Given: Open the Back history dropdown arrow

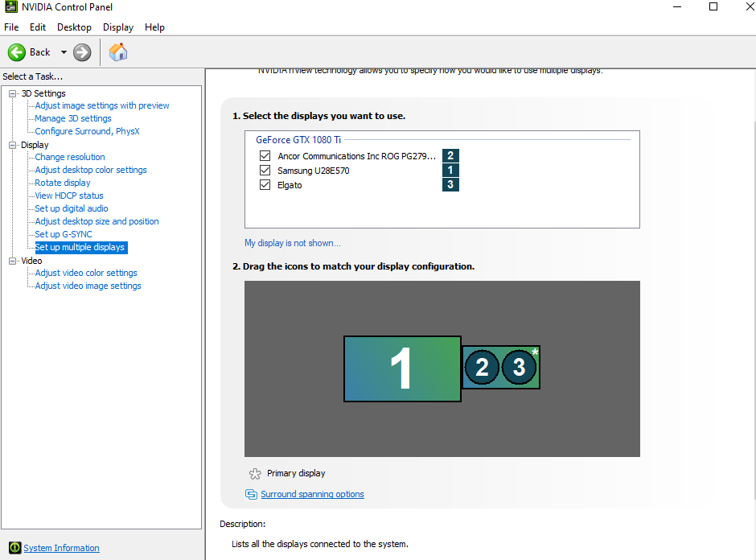Looking at the screenshot, I should tap(64, 52).
